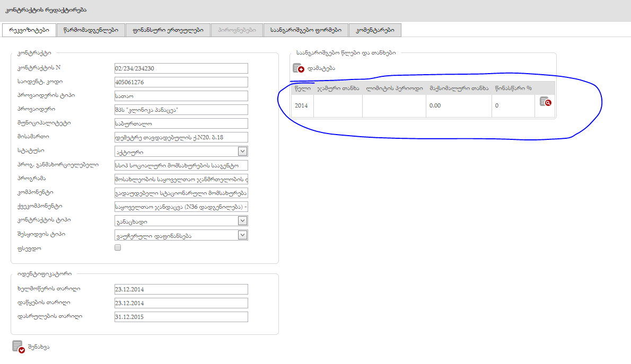Focus the საიდენტ. კოდი field
Image resolution: width=631 pixels, height=364 pixels.
point(181,82)
